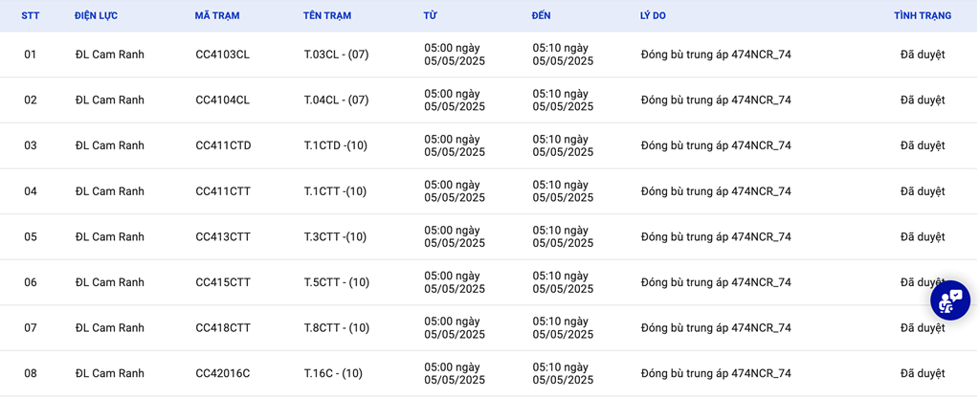Click station name T.3CTT -(10)
The height and width of the screenshot is (399, 980).
click(x=335, y=237)
